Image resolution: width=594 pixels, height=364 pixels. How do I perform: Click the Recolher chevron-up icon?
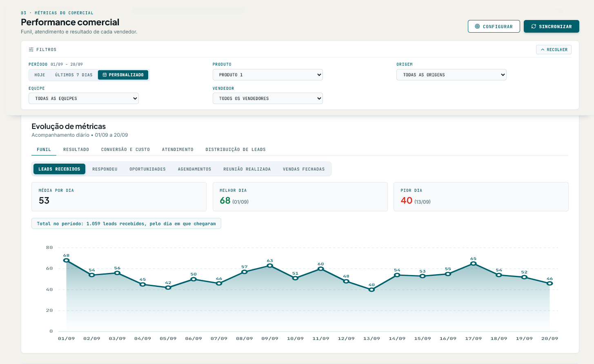tap(543, 49)
